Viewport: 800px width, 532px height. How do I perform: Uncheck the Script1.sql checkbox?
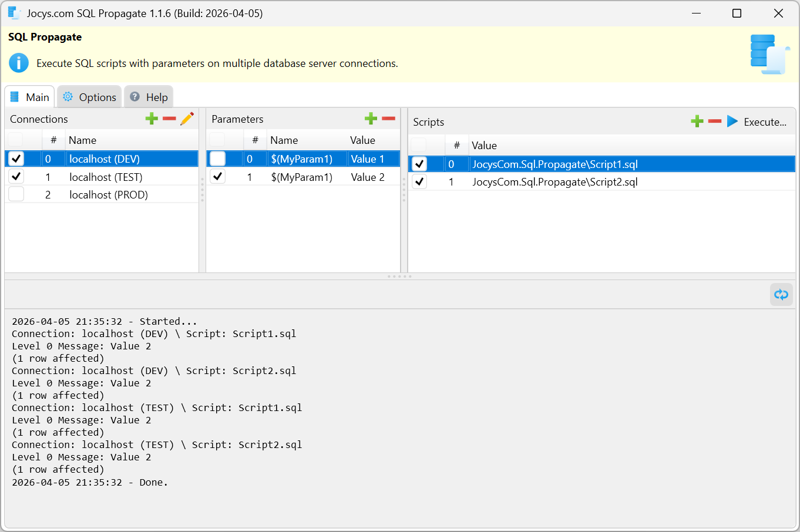pyautogui.click(x=419, y=164)
